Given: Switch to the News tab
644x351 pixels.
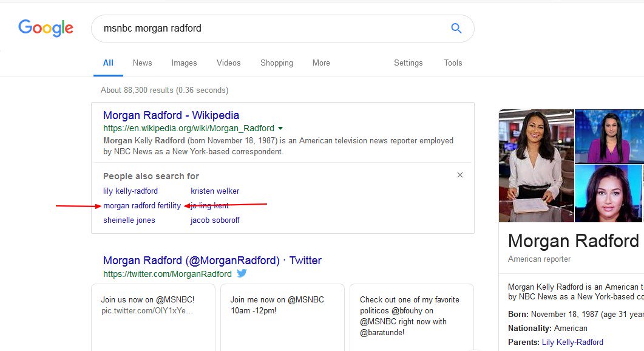Looking at the screenshot, I should click(142, 63).
